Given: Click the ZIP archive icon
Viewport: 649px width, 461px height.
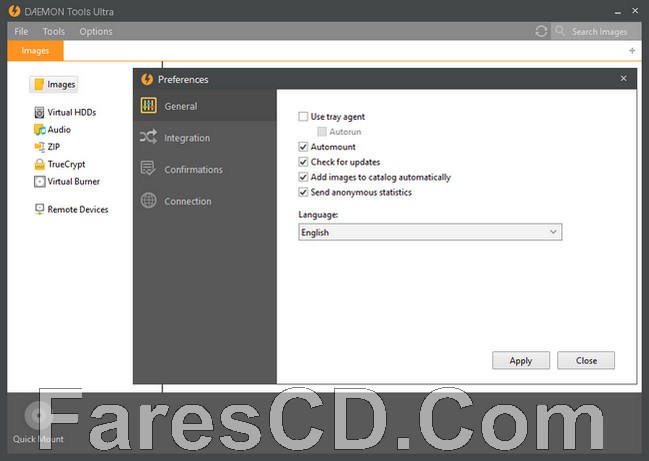Looking at the screenshot, I should pos(40,146).
